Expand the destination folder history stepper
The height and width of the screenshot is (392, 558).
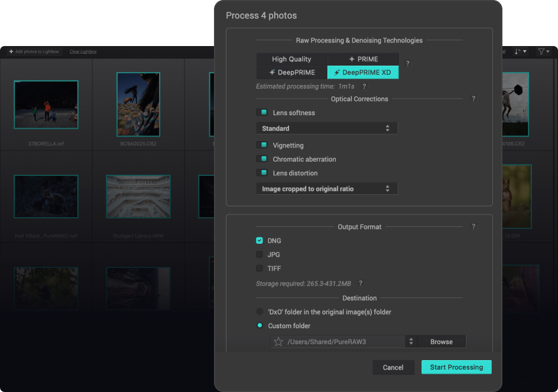tap(411, 342)
